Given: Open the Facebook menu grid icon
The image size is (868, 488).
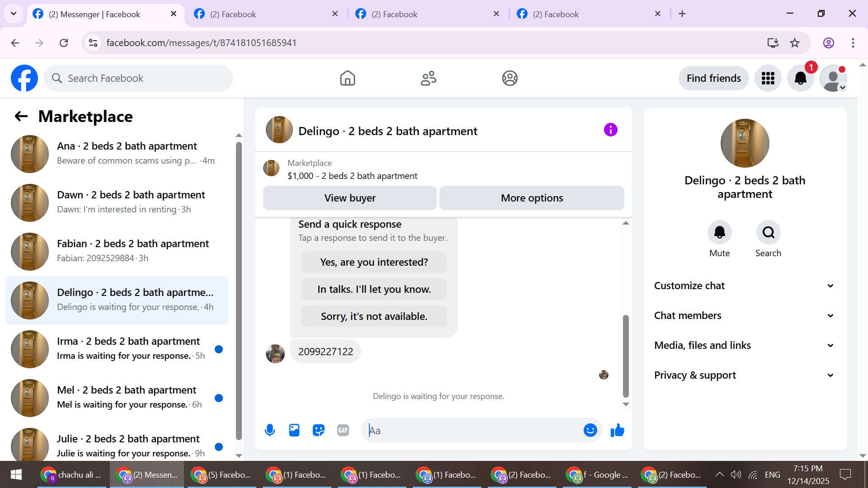Looking at the screenshot, I should point(768,78).
